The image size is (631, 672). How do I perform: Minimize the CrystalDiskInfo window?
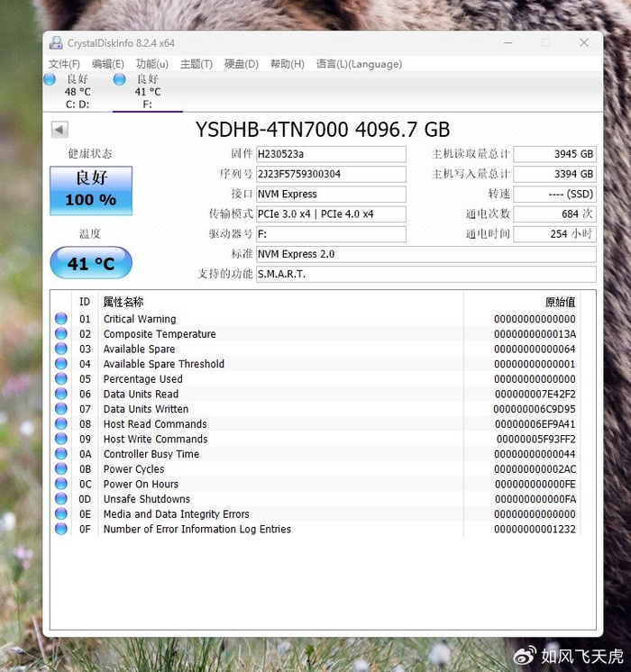508,43
